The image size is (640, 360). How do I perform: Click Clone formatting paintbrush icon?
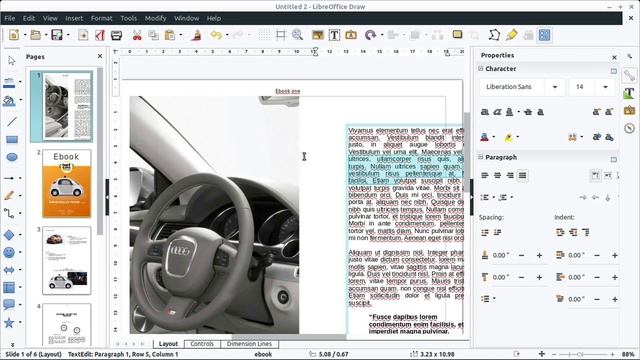(196, 35)
